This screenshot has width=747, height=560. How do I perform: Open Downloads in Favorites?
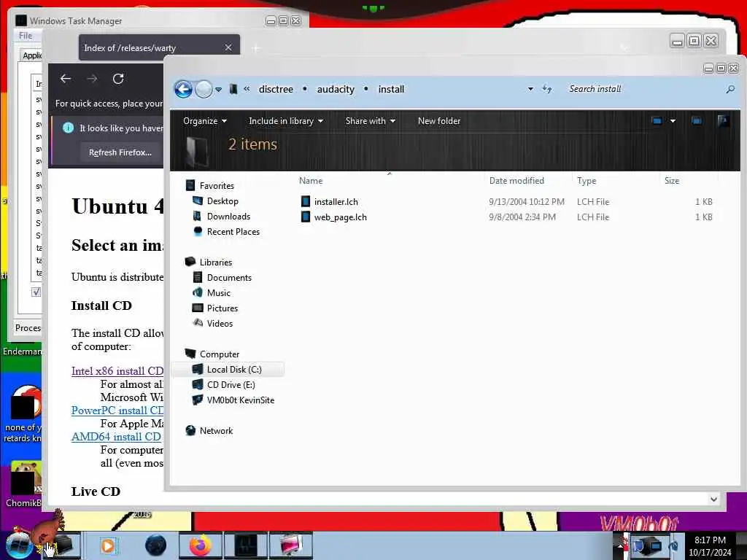point(228,216)
